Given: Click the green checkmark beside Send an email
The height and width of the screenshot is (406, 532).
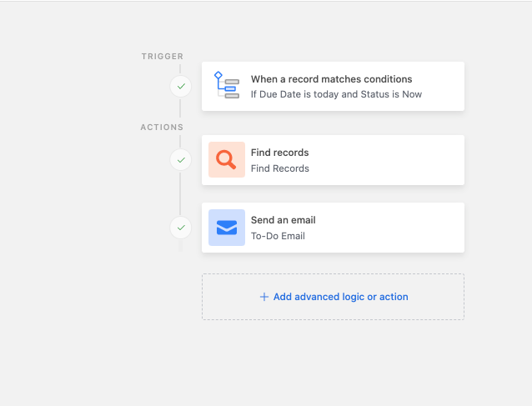Looking at the screenshot, I should pos(181,228).
